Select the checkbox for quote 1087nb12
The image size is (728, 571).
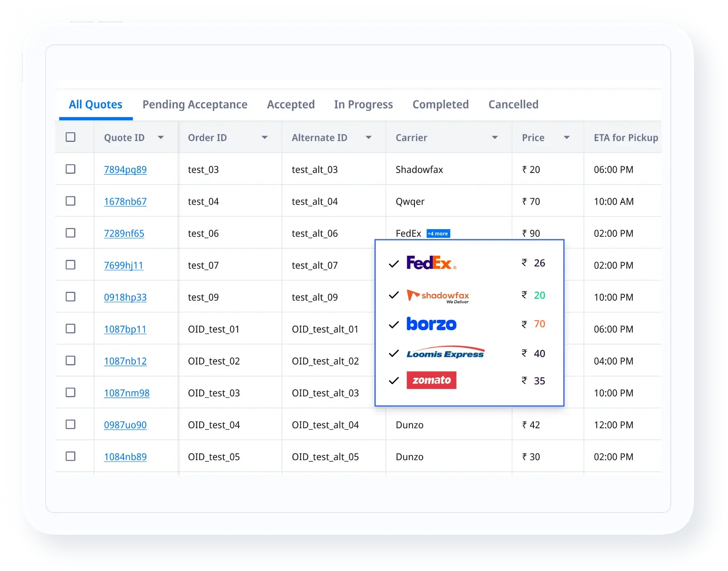71,360
